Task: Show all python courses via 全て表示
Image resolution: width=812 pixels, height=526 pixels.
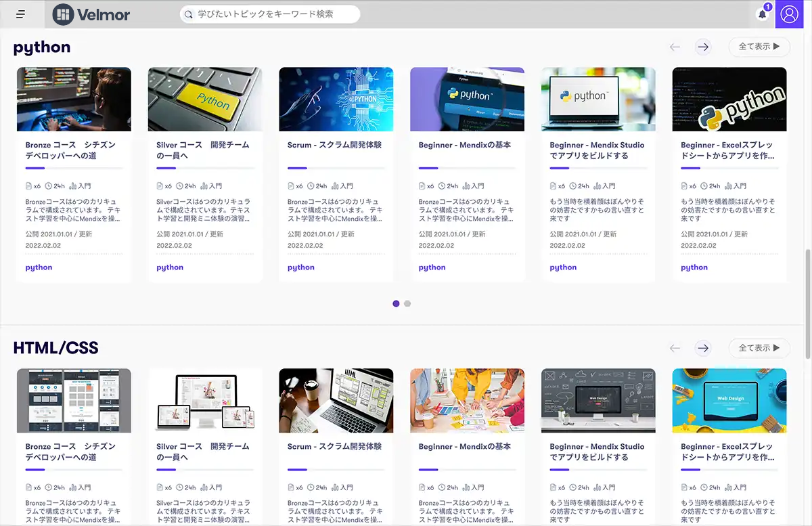Action: 759,47
